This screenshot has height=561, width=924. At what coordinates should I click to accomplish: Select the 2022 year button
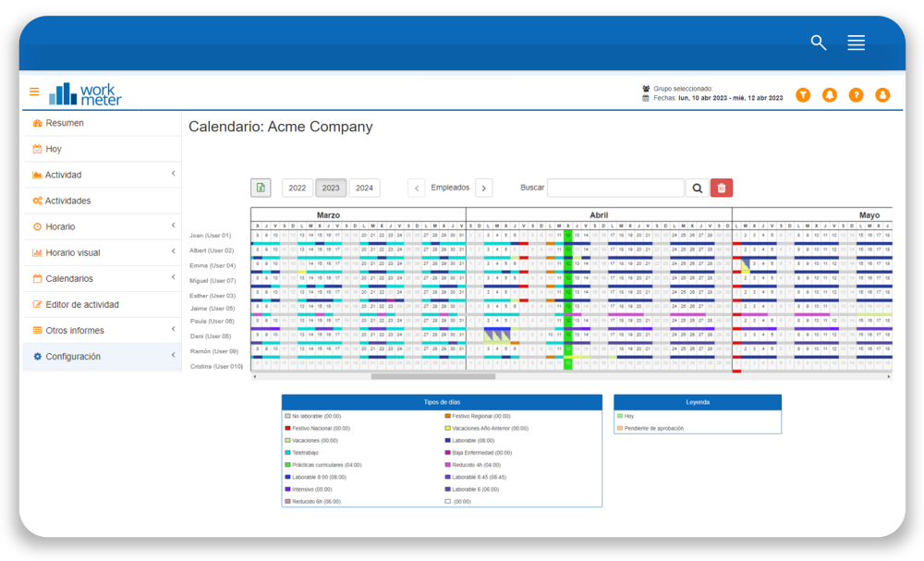pos(298,188)
